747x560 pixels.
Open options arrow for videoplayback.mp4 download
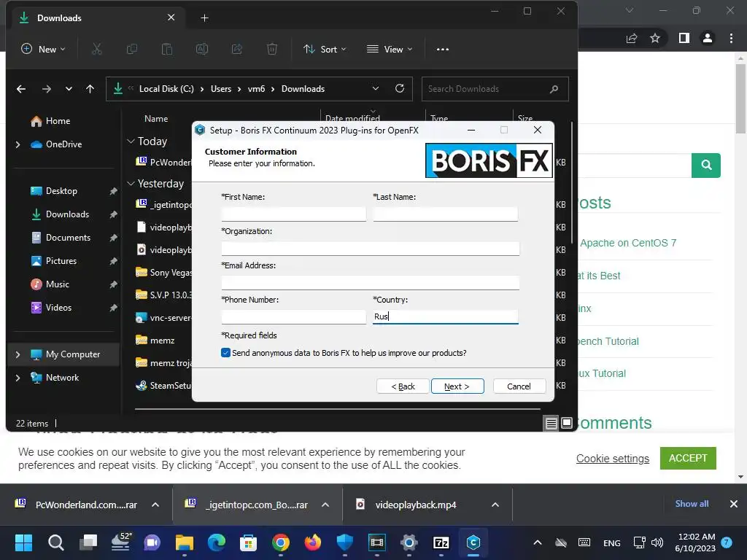coord(495,505)
